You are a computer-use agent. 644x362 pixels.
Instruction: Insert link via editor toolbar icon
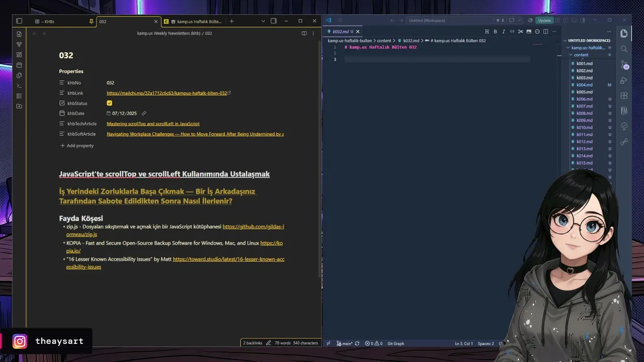pos(512,32)
